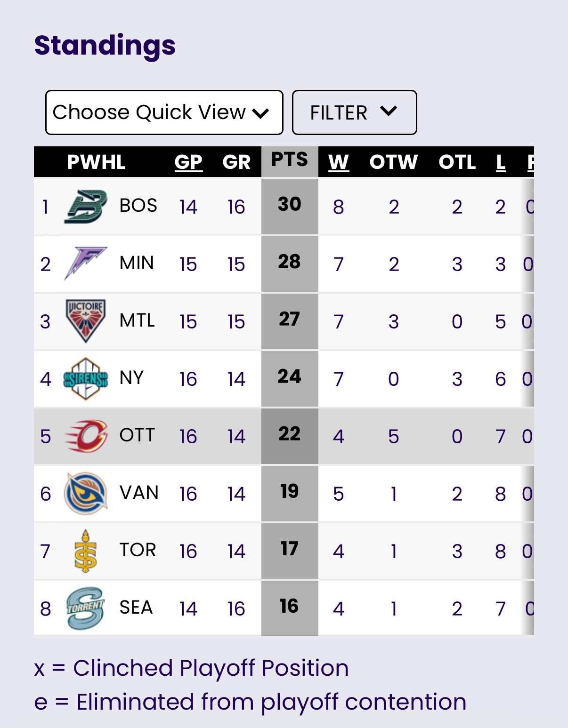The image size is (568, 728).
Task: Click the Seattle Torrent team logo
Action: tap(85, 608)
